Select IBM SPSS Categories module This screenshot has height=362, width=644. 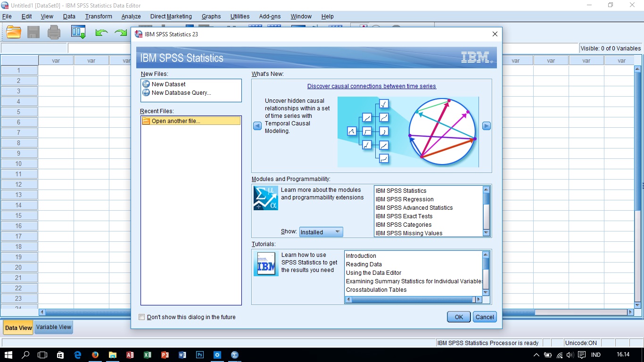click(404, 225)
